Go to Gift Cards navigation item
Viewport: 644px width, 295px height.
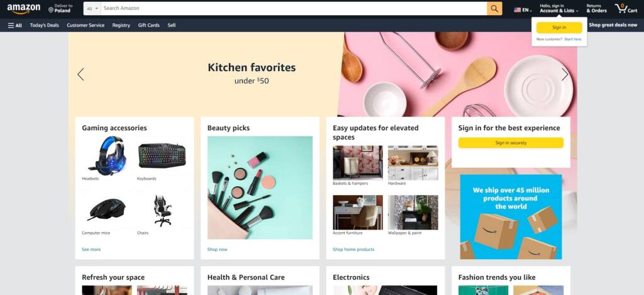[148, 25]
